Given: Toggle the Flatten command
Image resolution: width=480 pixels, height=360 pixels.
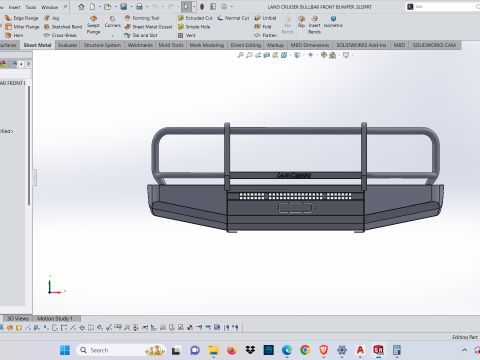Looking at the screenshot, I should tap(265, 35).
